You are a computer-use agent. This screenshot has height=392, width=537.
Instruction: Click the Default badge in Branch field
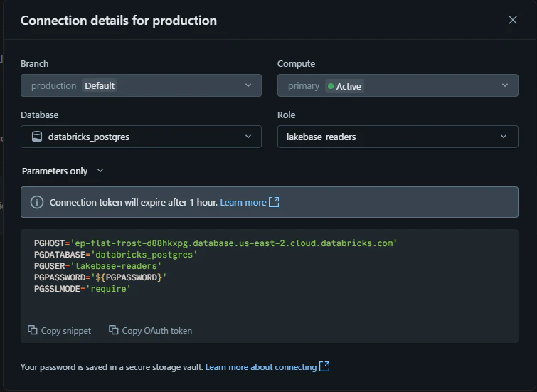[x=100, y=85]
